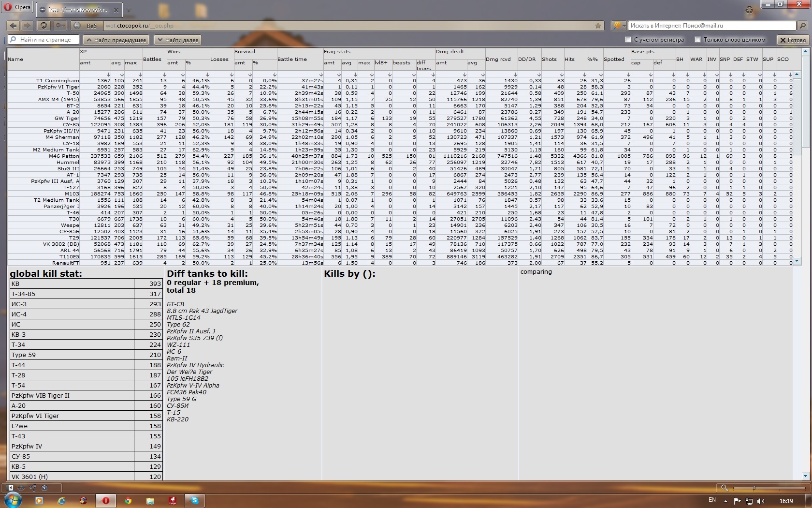Click the 'Найти далее' button

click(177, 40)
